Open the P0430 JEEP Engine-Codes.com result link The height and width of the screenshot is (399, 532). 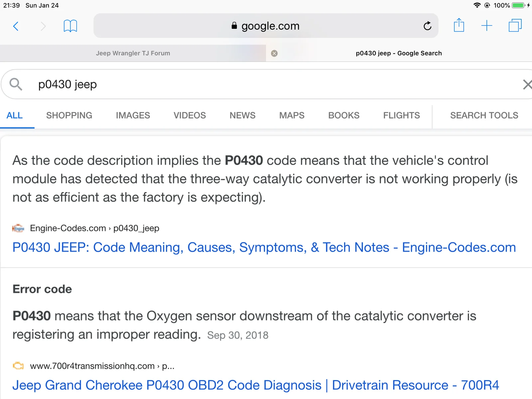[x=264, y=247]
